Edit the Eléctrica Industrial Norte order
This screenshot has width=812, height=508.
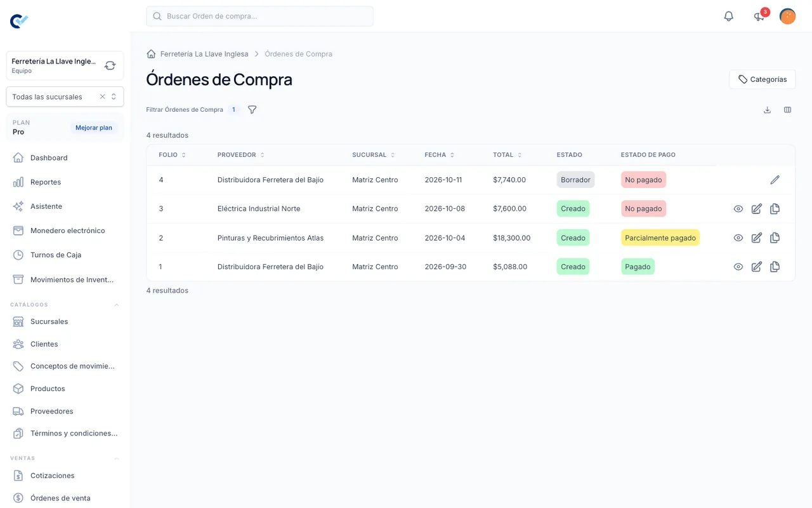click(x=756, y=209)
